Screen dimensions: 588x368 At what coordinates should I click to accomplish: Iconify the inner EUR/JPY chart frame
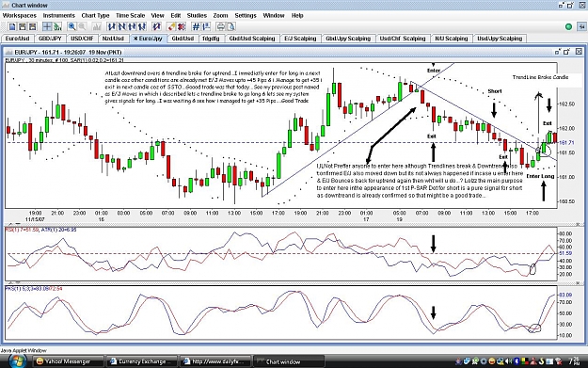[x=558, y=52]
